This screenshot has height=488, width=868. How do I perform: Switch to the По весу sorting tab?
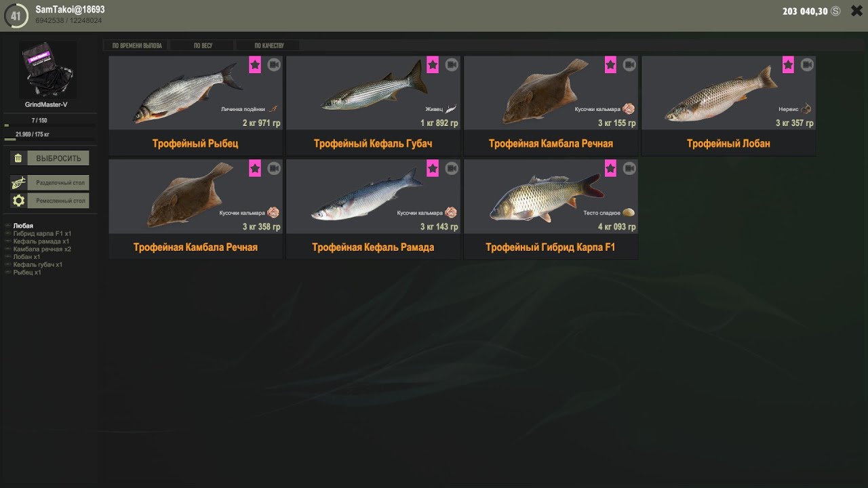203,46
